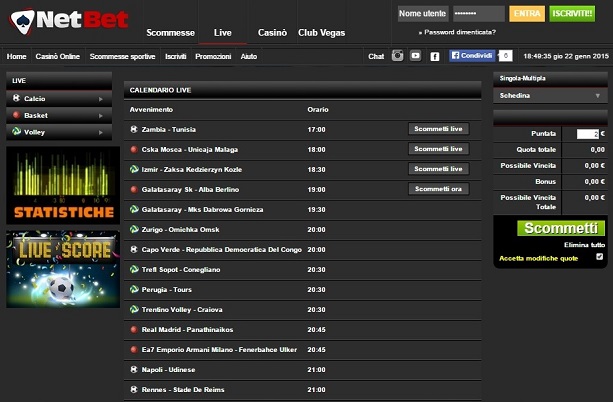The height and width of the screenshot is (403, 613).
Task: Click Scommetti ora for Galatasaray Sk - Alba Berlino
Action: pos(439,189)
